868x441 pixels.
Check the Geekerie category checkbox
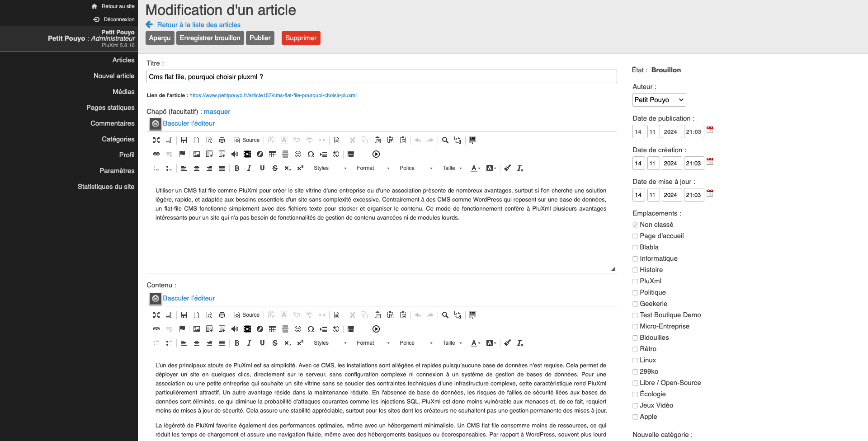pos(635,304)
